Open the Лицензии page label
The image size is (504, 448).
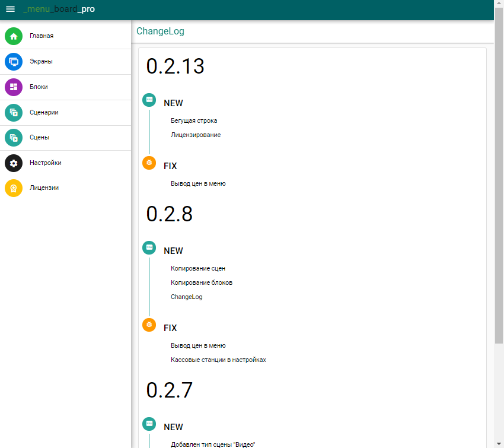pos(44,188)
